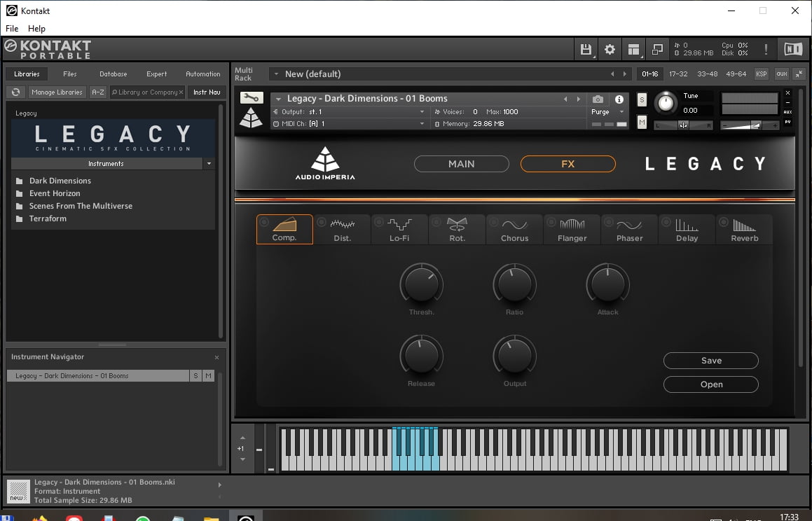812x521 pixels.
Task: Take an instrument snapshot with camera icon
Action: click(597, 99)
